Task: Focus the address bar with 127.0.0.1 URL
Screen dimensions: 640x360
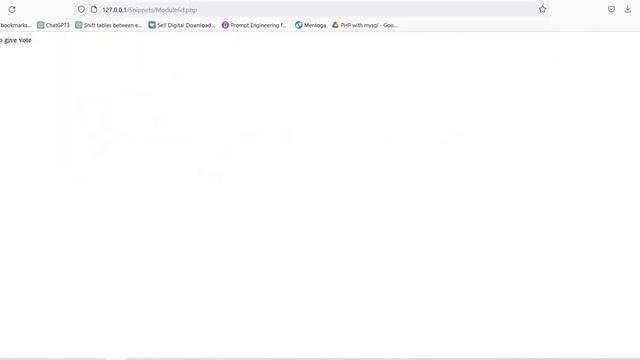Action: point(312,9)
